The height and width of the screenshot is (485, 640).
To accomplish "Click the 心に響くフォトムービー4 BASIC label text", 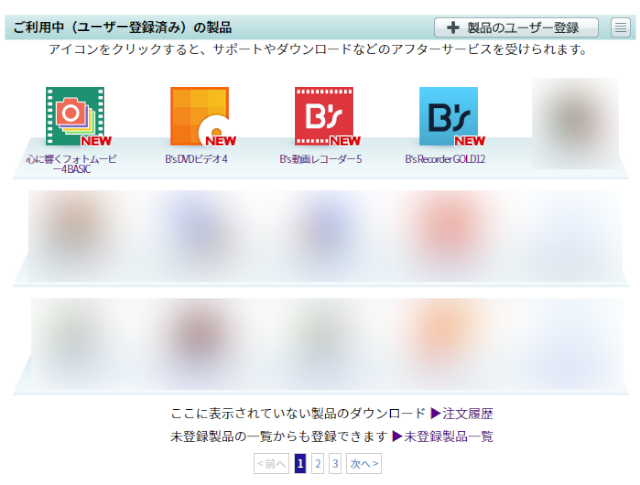I will pyautogui.click(x=71, y=164).
